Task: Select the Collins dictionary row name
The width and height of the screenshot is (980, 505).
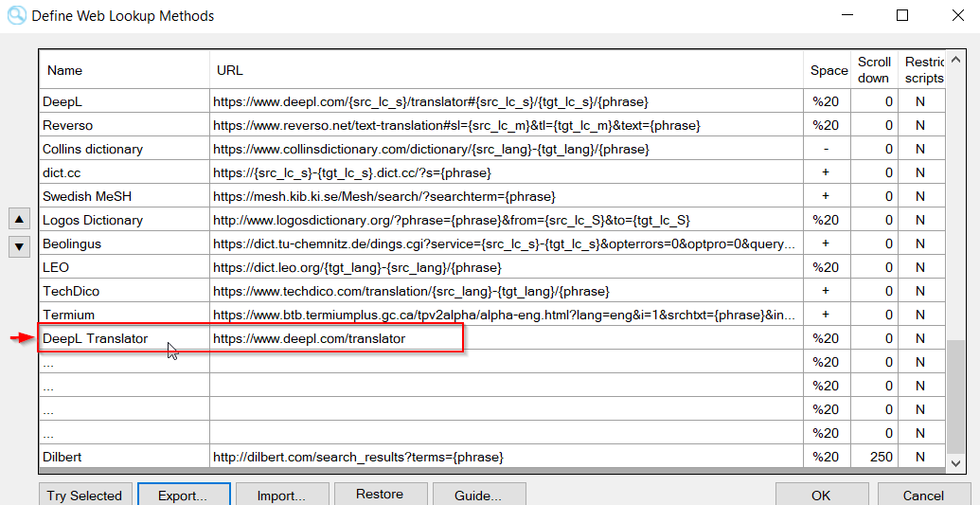Action: (x=125, y=149)
